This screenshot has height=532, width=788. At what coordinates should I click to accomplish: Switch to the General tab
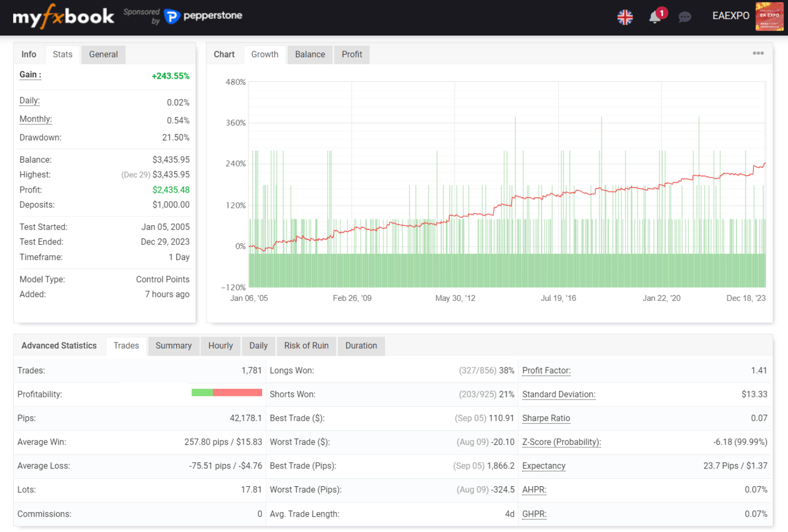[103, 54]
